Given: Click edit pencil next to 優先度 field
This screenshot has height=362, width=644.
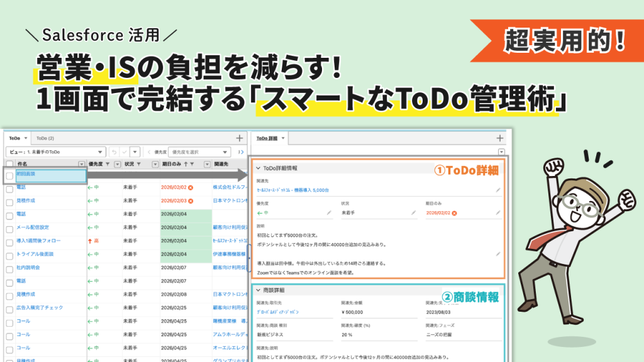Looking at the screenshot, I should point(328,213).
